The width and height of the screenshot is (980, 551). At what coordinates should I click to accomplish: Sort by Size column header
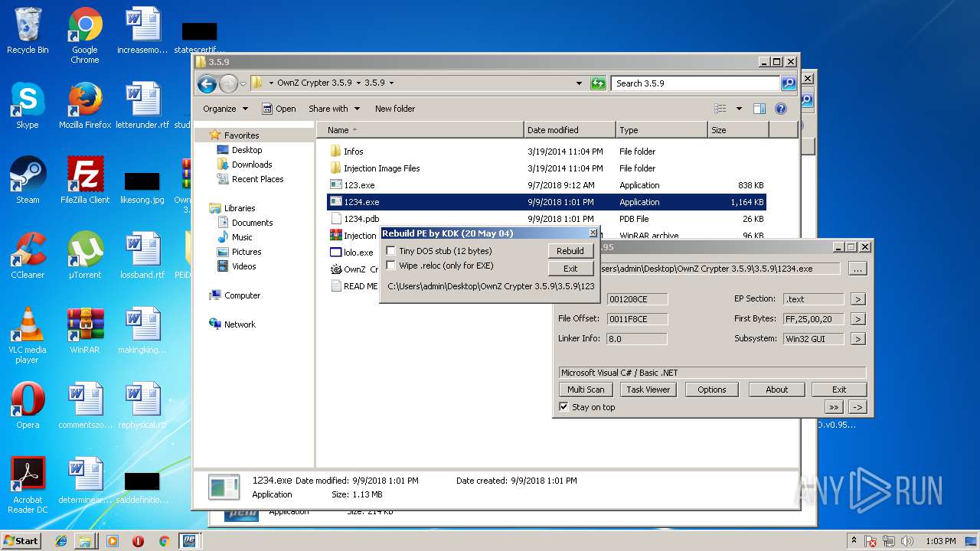tap(738, 130)
